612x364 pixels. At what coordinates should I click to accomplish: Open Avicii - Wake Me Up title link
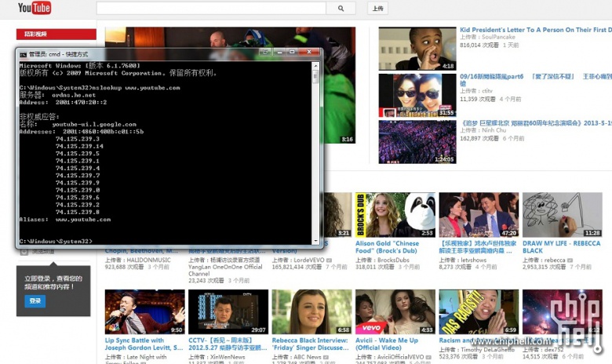[387, 344]
